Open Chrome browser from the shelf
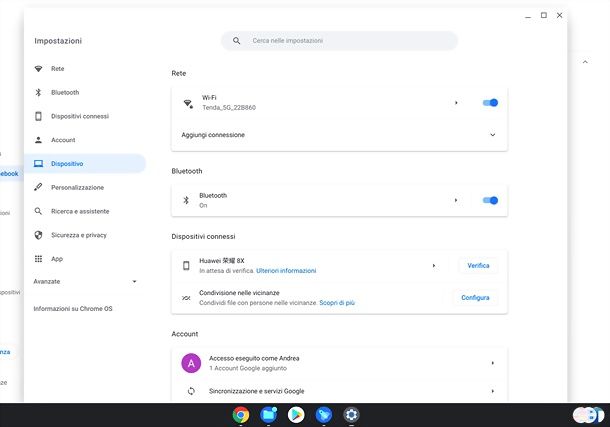This screenshot has height=427, width=610. coord(241,415)
